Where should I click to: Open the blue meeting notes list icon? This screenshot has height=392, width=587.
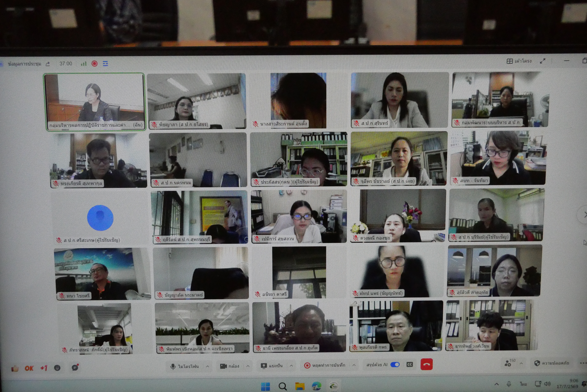(x=105, y=64)
